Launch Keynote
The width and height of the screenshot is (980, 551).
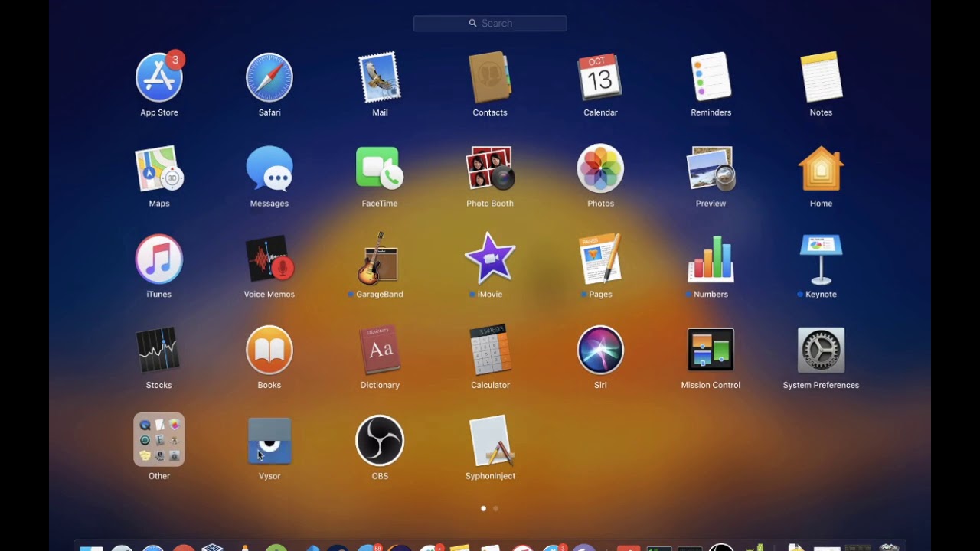coord(821,259)
